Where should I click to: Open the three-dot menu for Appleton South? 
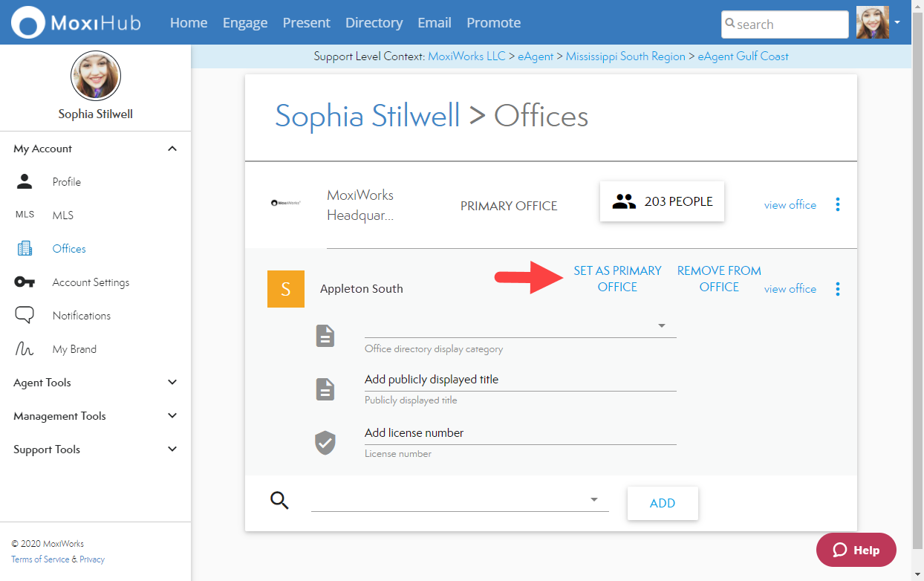point(838,289)
